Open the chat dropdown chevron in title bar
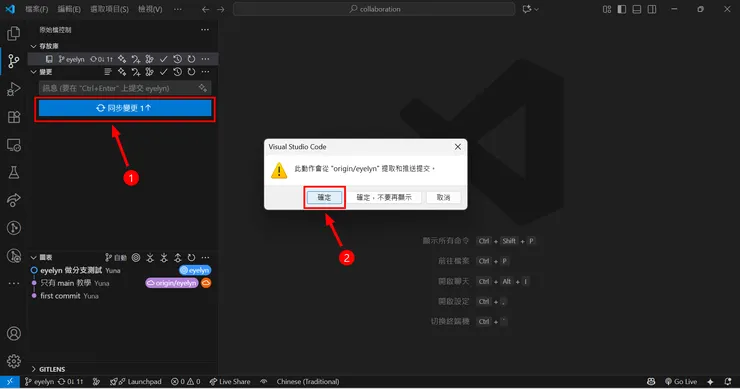740x389 pixels. click(x=536, y=9)
